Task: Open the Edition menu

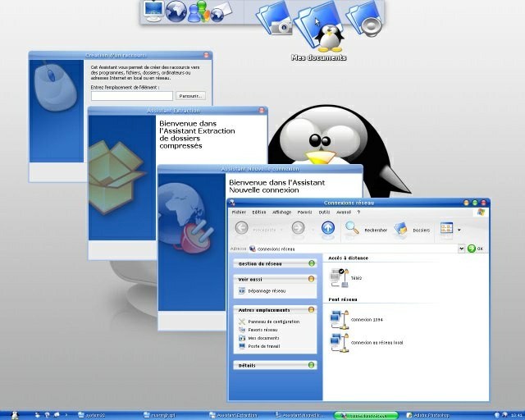Action: pos(259,212)
